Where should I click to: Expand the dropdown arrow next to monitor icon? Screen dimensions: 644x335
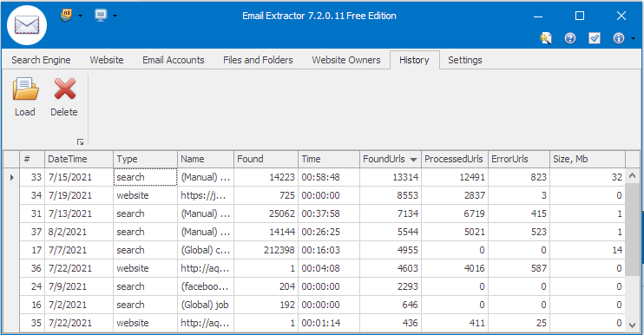click(115, 16)
